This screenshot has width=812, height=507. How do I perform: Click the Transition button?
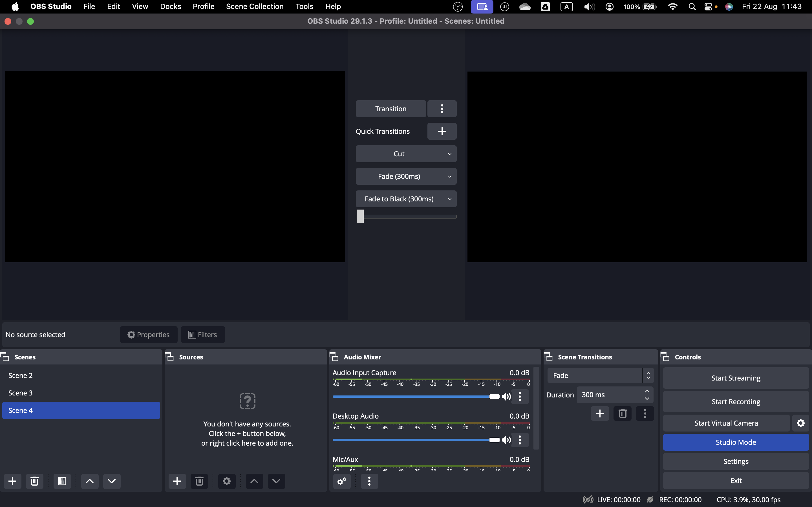click(x=390, y=109)
